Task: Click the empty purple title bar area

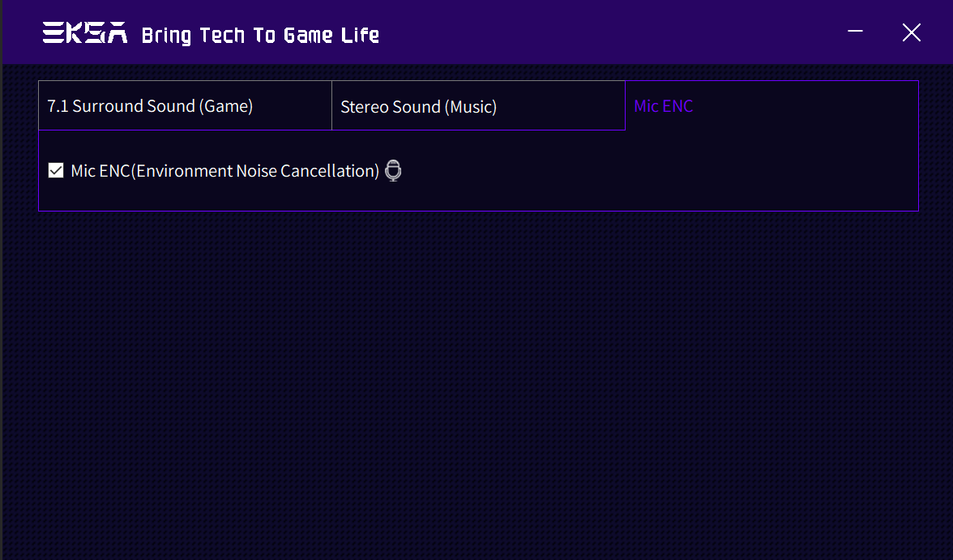Action: (x=608, y=32)
